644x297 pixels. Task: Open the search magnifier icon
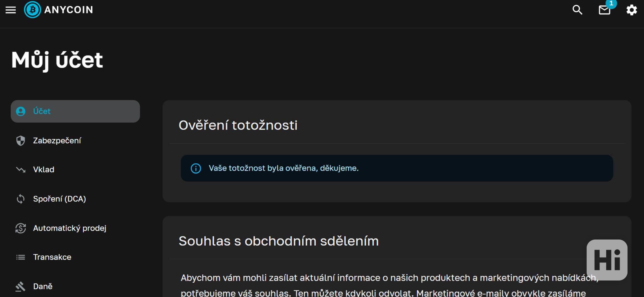click(x=577, y=10)
